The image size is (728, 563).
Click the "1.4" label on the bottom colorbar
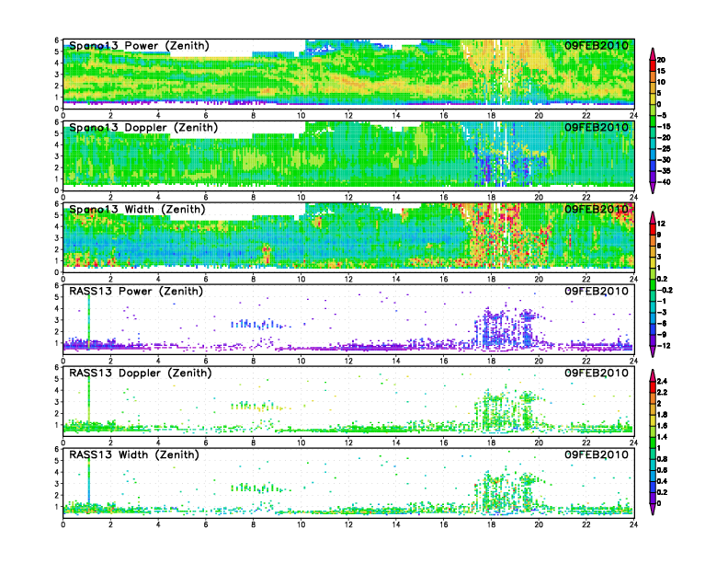tap(663, 437)
